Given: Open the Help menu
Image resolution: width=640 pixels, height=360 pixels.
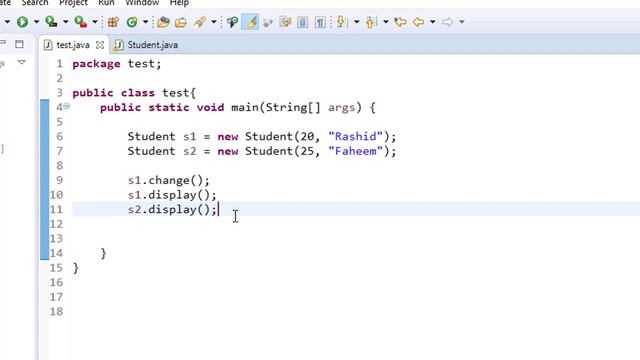Looking at the screenshot, I should point(179,3).
